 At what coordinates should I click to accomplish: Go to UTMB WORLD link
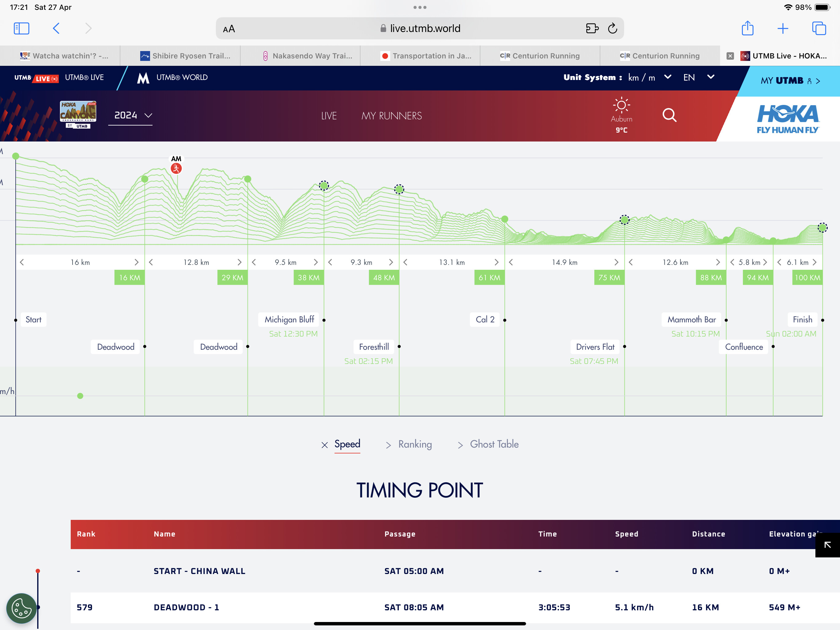pos(181,78)
